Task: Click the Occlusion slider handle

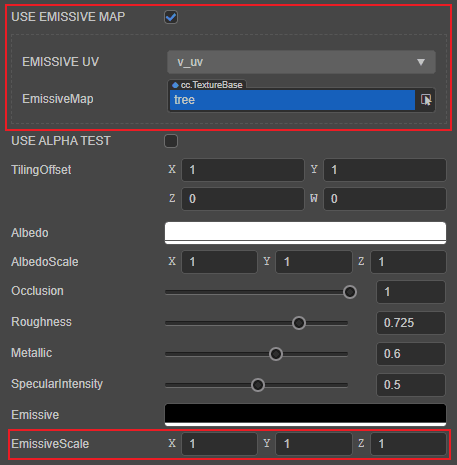Action: point(350,292)
